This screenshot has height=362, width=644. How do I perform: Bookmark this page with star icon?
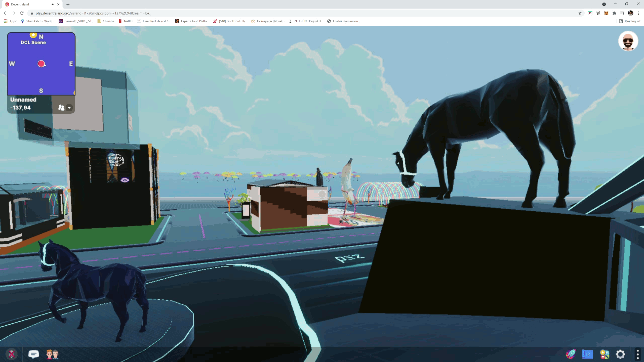click(x=580, y=13)
